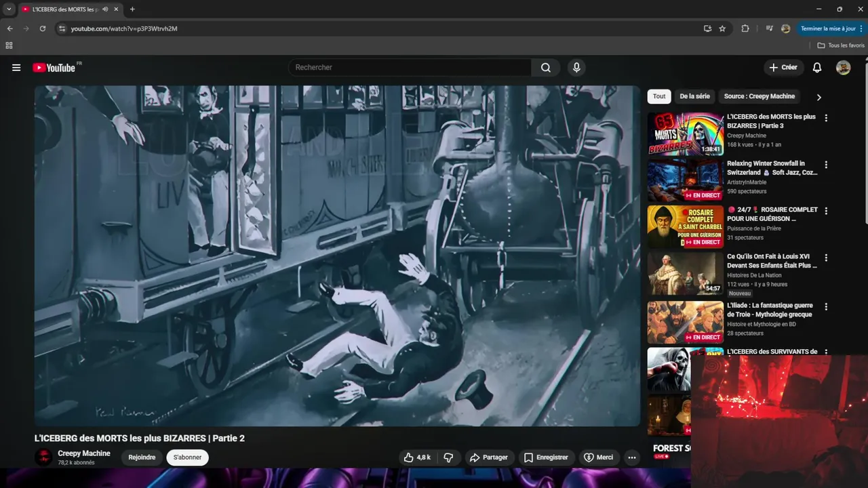Bookmark this page with the star
Viewport: 868px width, 488px height.
[722, 28]
